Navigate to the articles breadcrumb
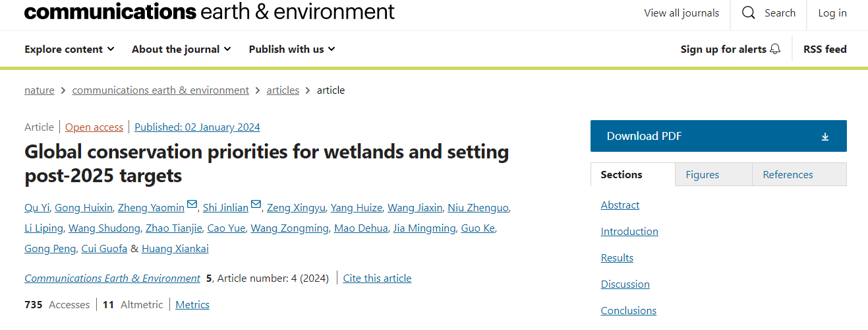 point(283,90)
